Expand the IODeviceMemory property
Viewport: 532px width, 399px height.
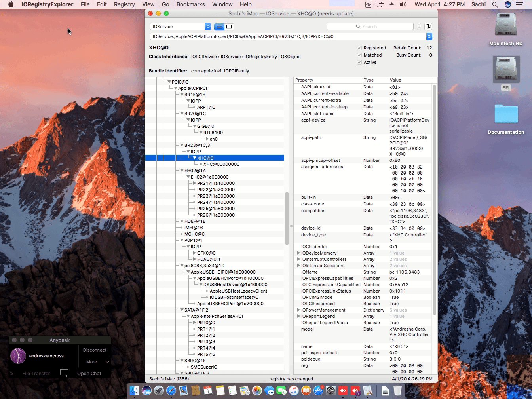pyautogui.click(x=298, y=253)
